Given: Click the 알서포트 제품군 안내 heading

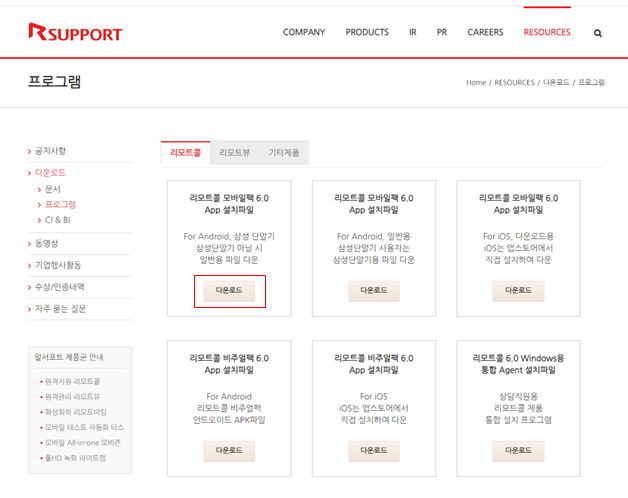Looking at the screenshot, I should click(69, 357).
